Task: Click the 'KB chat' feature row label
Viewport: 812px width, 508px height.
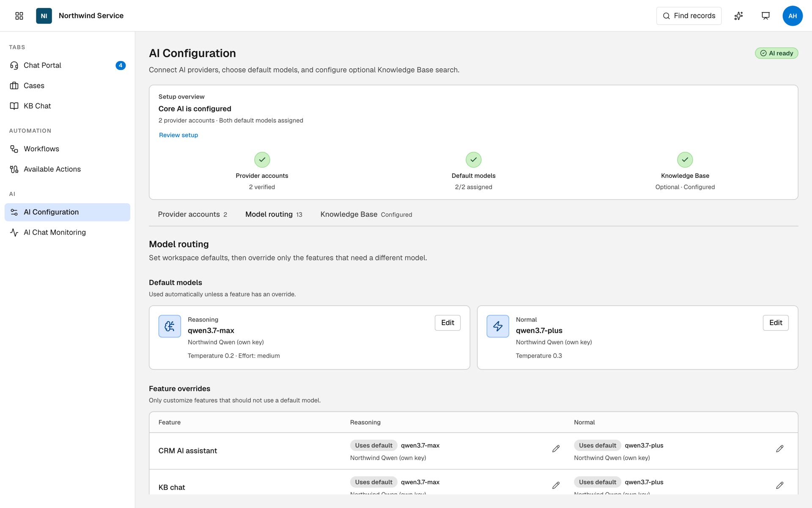Action: click(x=172, y=487)
